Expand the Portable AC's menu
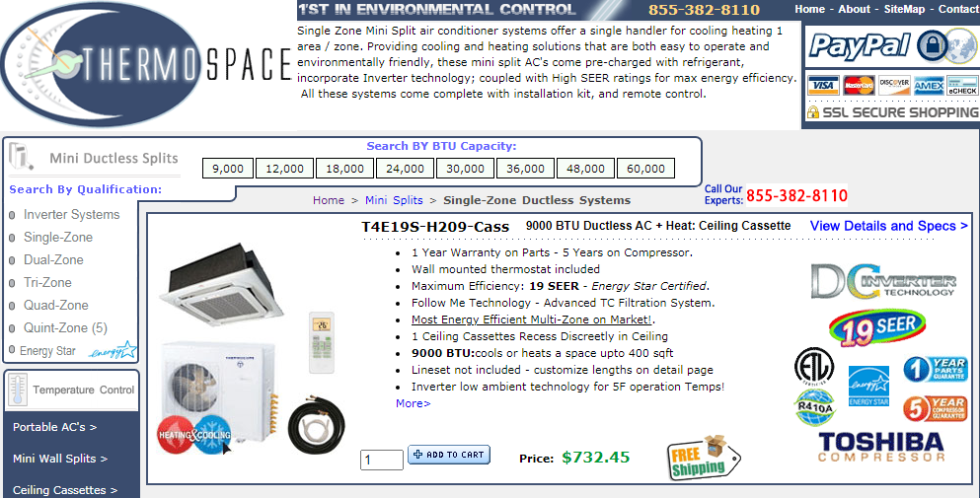This screenshot has width=980, height=498. point(55,427)
